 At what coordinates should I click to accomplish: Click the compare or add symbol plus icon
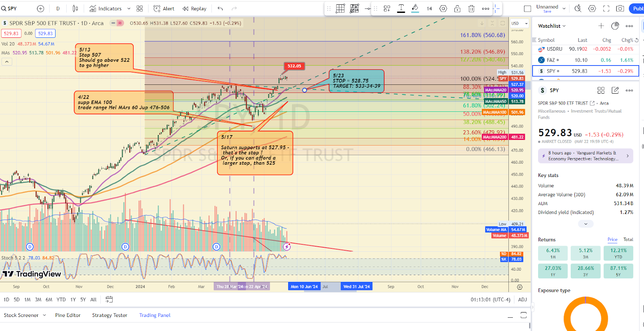(x=40, y=8)
